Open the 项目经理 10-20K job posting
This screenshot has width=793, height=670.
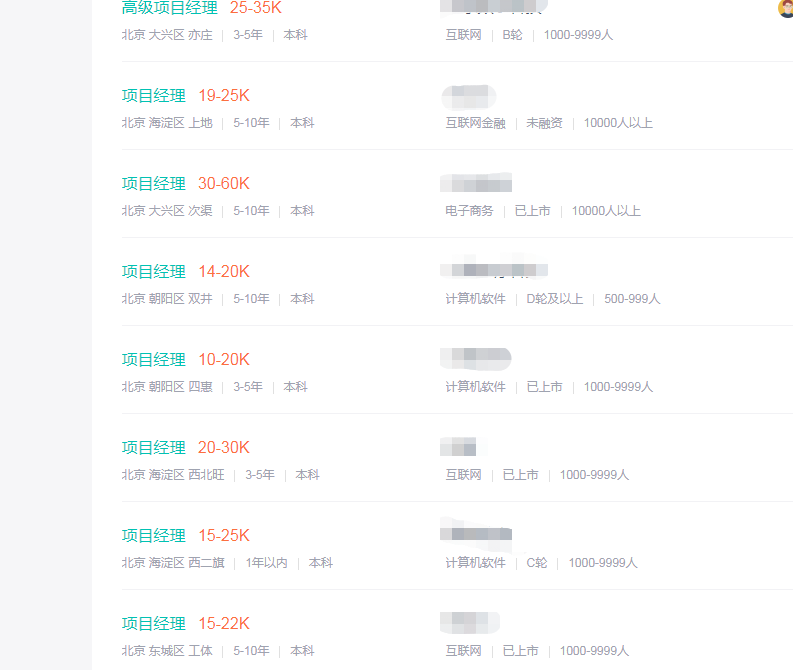154,360
